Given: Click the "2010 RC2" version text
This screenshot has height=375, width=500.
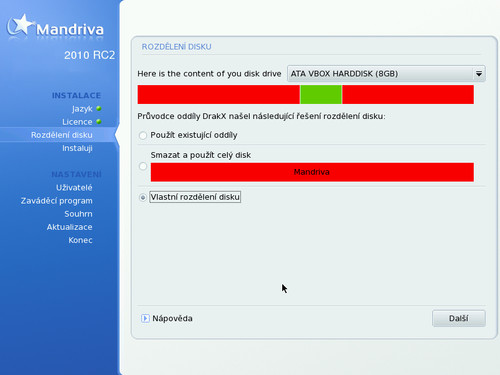Looking at the screenshot, I should click(89, 55).
